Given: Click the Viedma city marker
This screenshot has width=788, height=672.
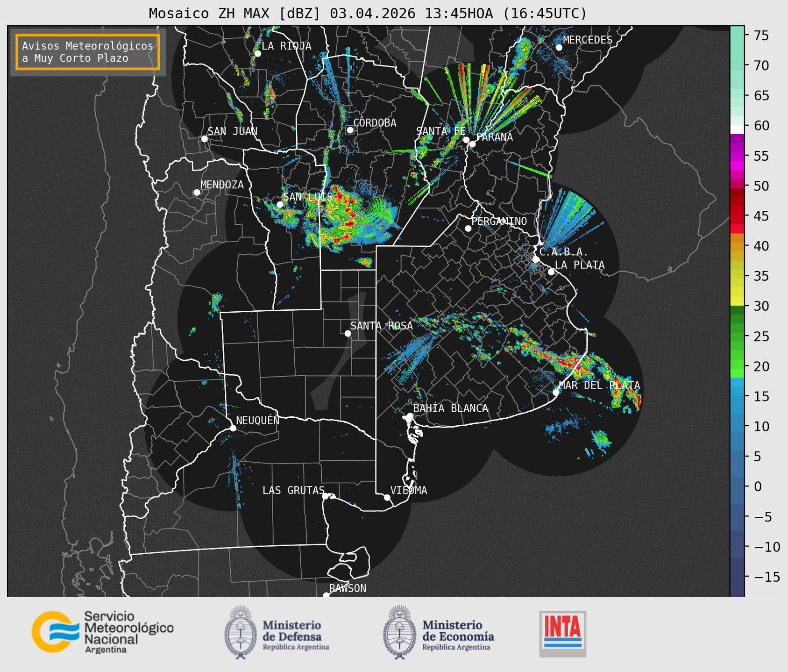Looking at the screenshot, I should [x=387, y=497].
